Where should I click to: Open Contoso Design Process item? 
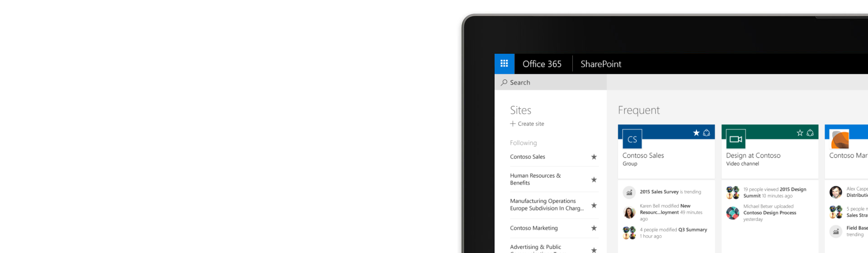click(x=770, y=213)
